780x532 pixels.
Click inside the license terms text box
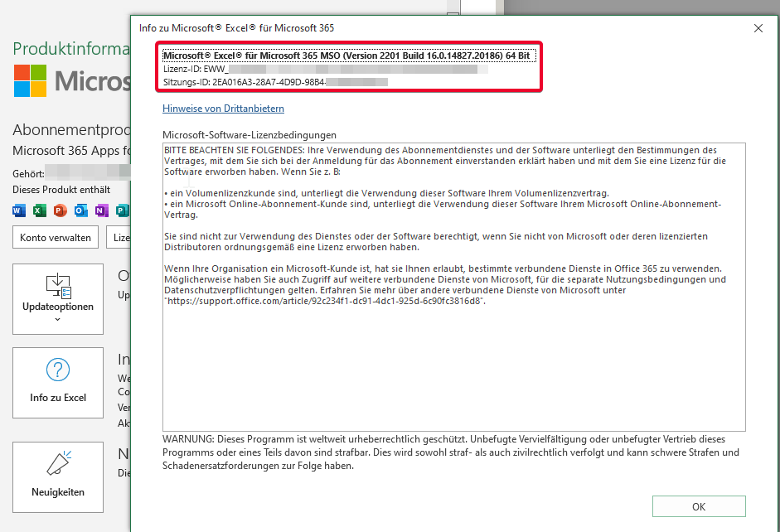pos(453,287)
